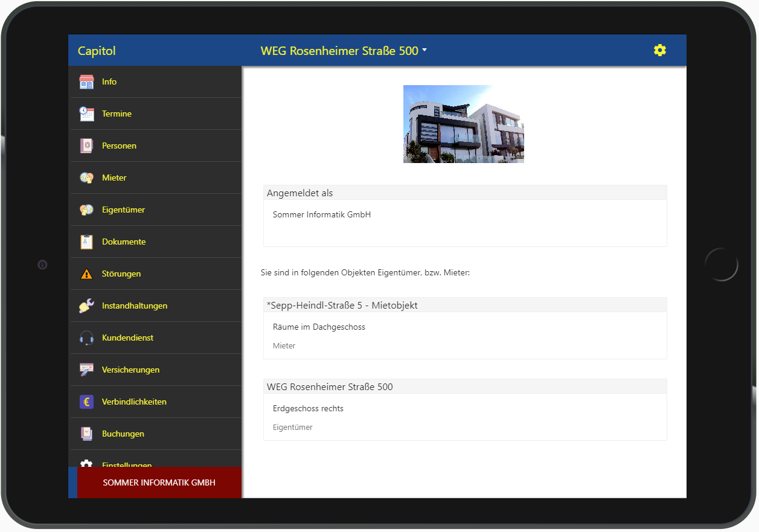Select the Verbindlichkeiten euro icon
This screenshot has width=759, height=532.
86,402
